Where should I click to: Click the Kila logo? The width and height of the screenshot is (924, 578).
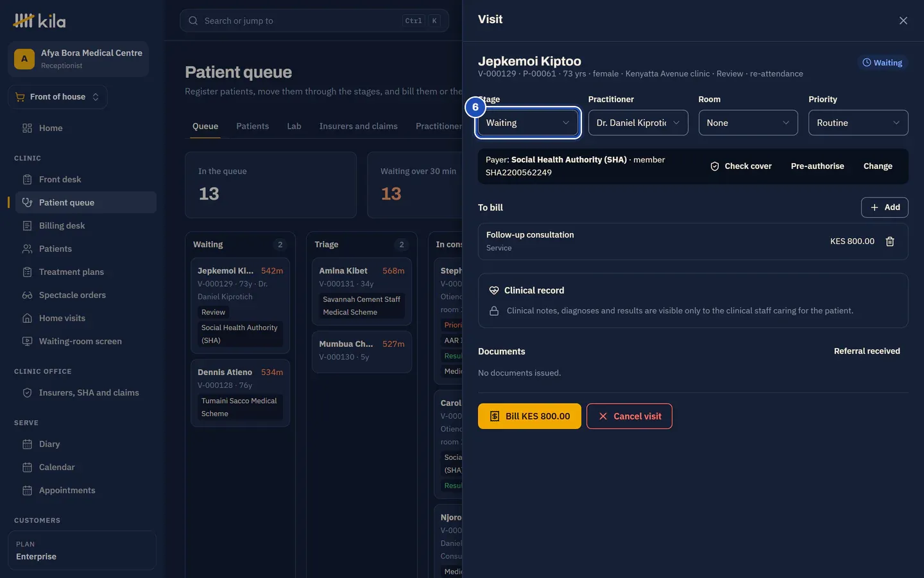click(x=39, y=21)
